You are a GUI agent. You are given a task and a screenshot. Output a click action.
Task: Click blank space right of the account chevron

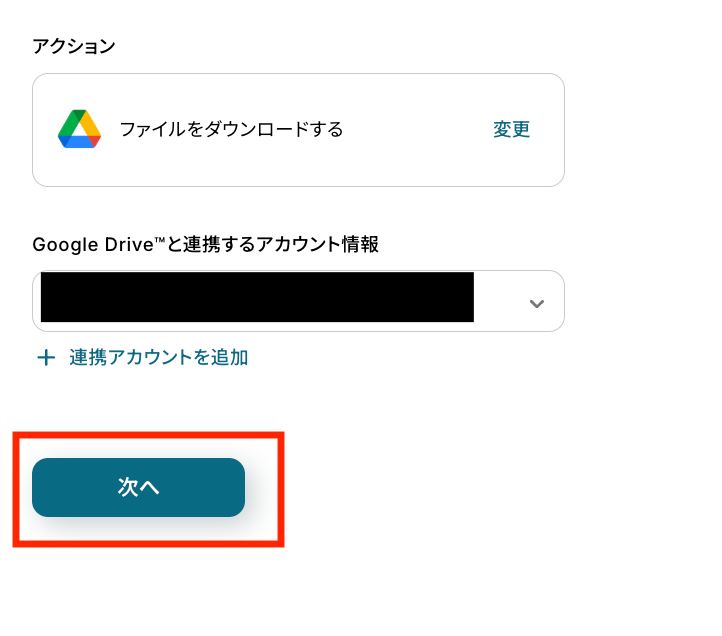[554, 302]
